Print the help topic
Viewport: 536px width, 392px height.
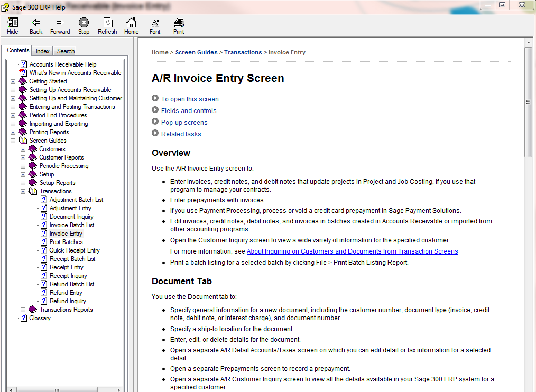(x=179, y=26)
